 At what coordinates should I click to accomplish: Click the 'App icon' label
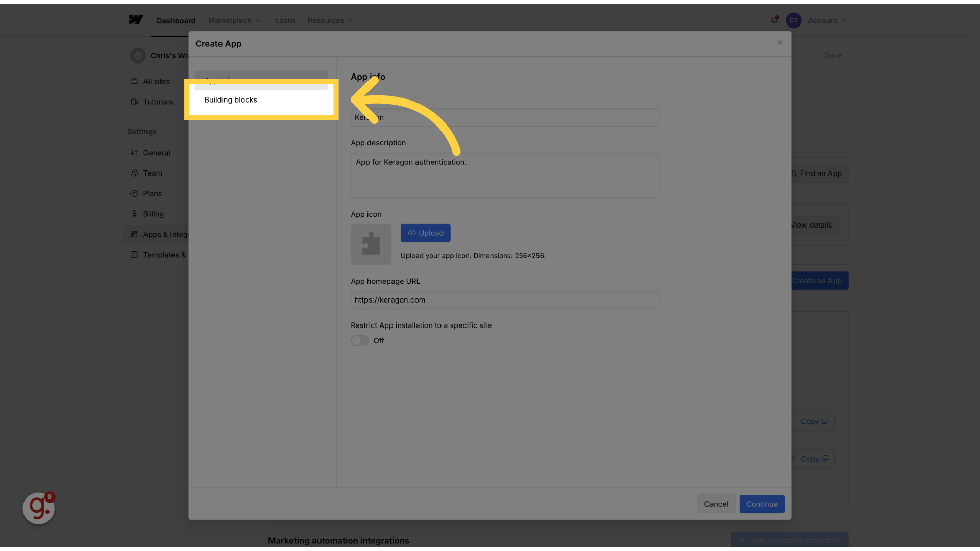366,214
